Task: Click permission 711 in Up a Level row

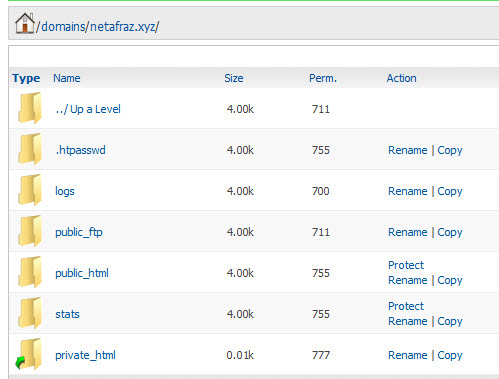Action: tap(321, 109)
